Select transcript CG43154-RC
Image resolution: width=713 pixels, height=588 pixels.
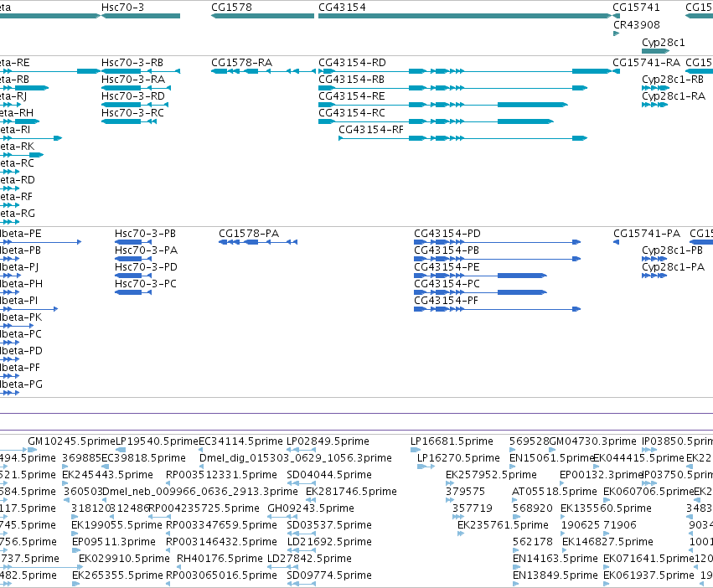tap(436, 121)
